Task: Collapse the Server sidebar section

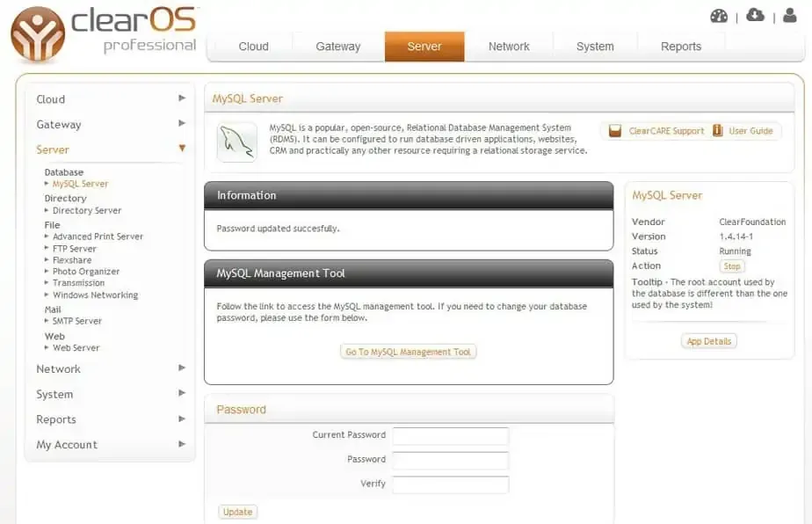Action: click(x=110, y=149)
